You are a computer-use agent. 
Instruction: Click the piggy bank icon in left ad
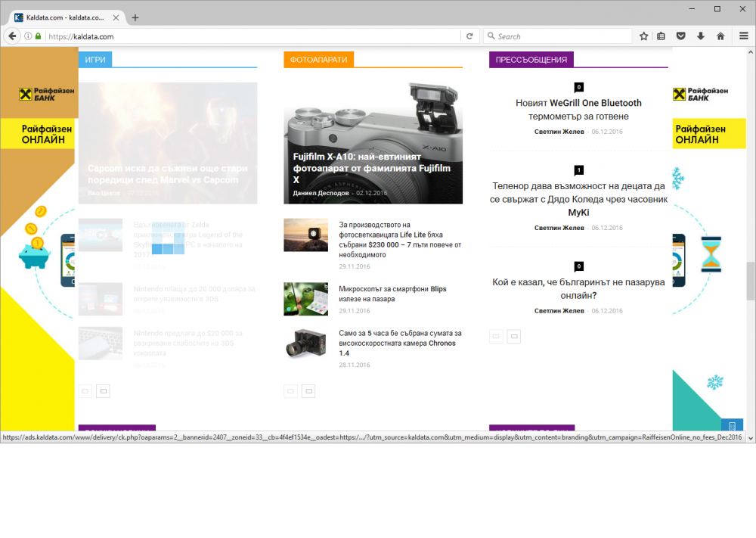[x=34, y=255]
